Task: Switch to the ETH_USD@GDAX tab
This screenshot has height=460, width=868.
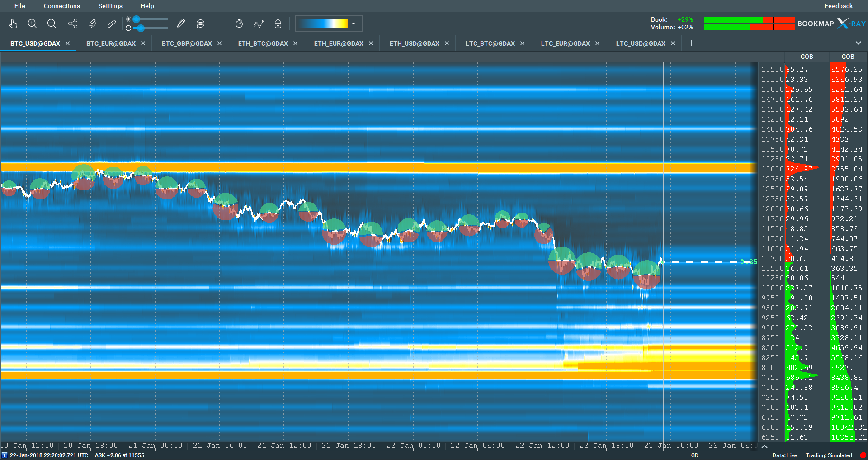Action: [x=414, y=43]
